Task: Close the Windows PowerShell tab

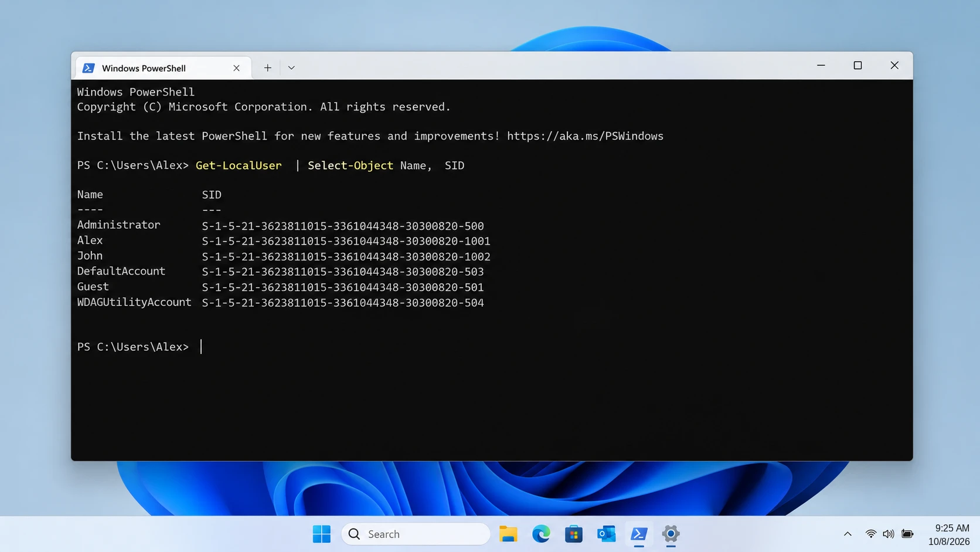Action: (236, 68)
